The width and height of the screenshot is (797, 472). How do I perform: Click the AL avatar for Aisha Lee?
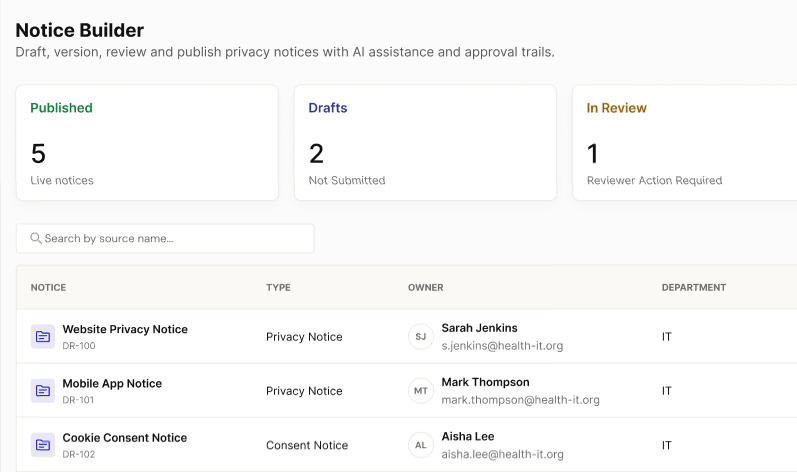(x=421, y=445)
